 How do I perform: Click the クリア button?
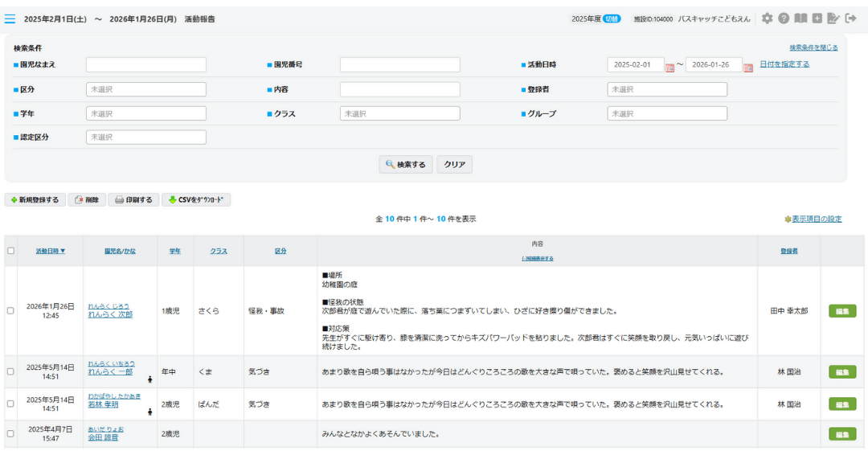tap(454, 165)
